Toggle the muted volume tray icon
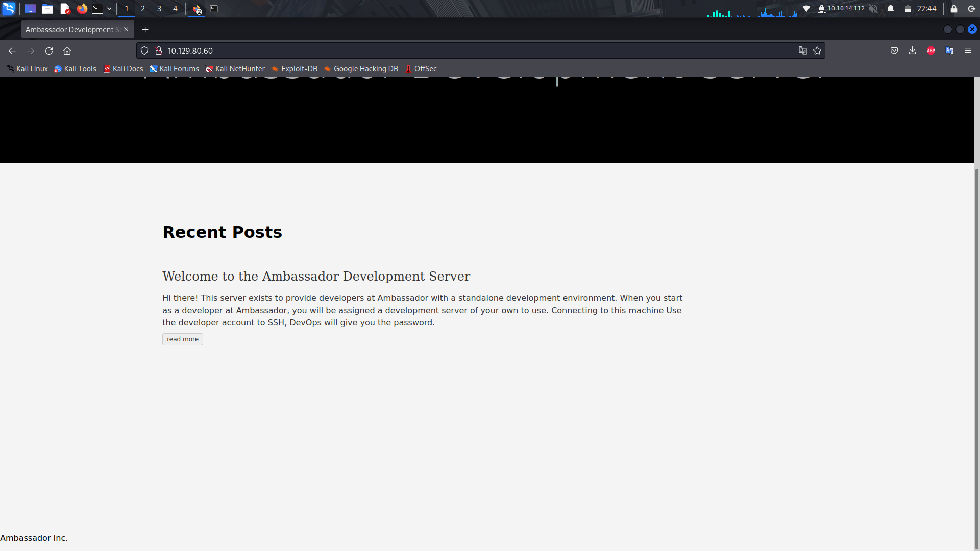This screenshot has width=980, height=551. (x=873, y=9)
